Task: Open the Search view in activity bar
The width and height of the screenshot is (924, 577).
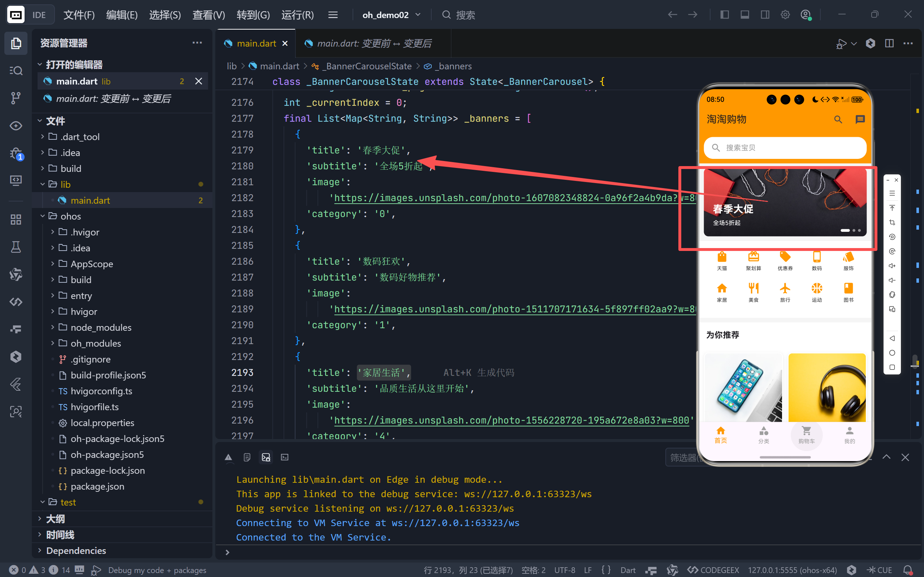Action: [16, 71]
